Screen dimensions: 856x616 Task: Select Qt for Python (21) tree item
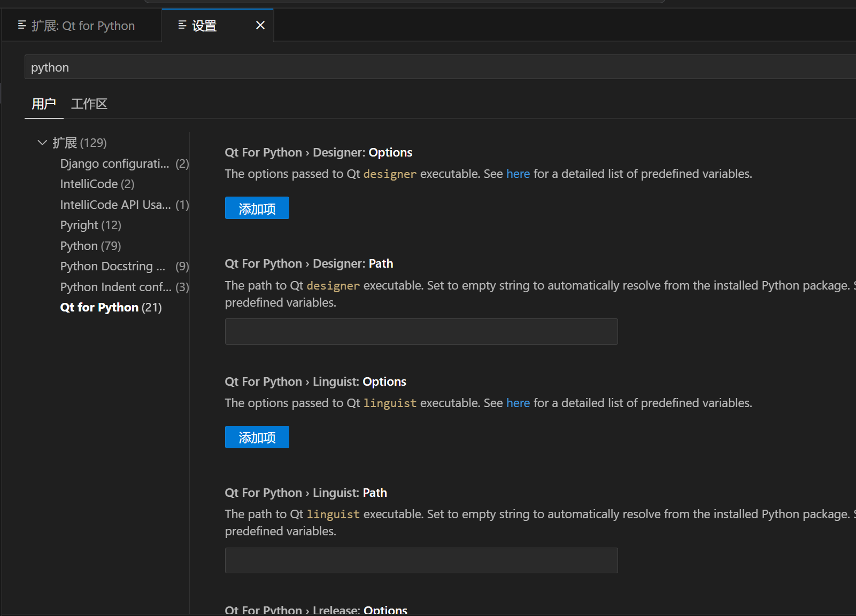[111, 307]
